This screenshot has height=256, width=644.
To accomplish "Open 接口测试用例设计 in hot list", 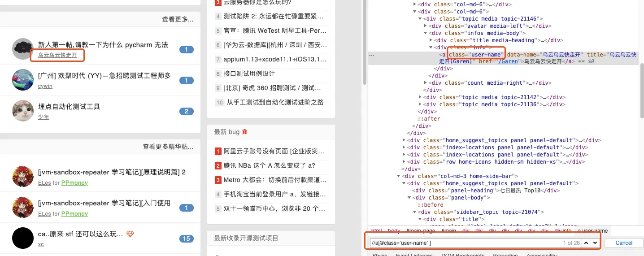I will 249,74.
